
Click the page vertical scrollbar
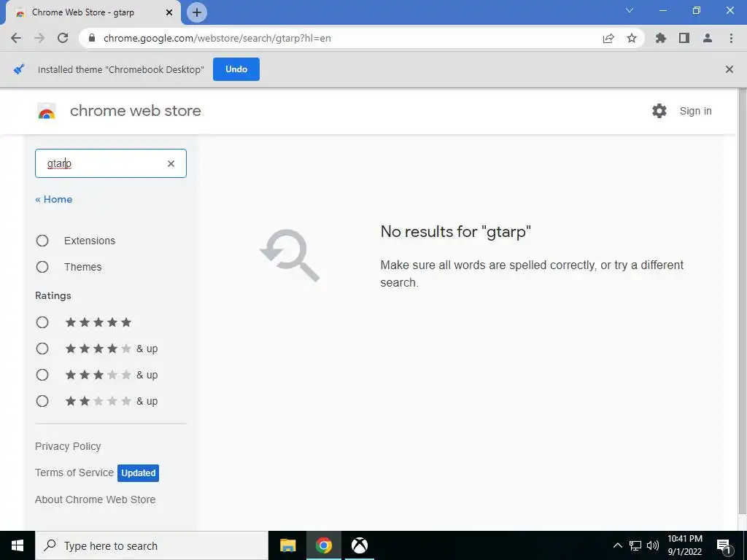(x=742, y=300)
